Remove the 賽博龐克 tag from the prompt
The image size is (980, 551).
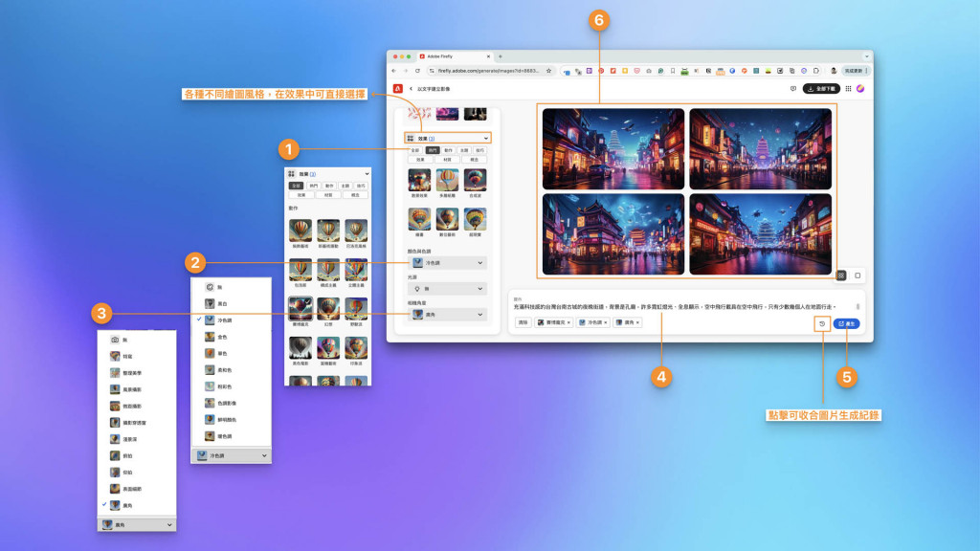pyautogui.click(x=568, y=322)
